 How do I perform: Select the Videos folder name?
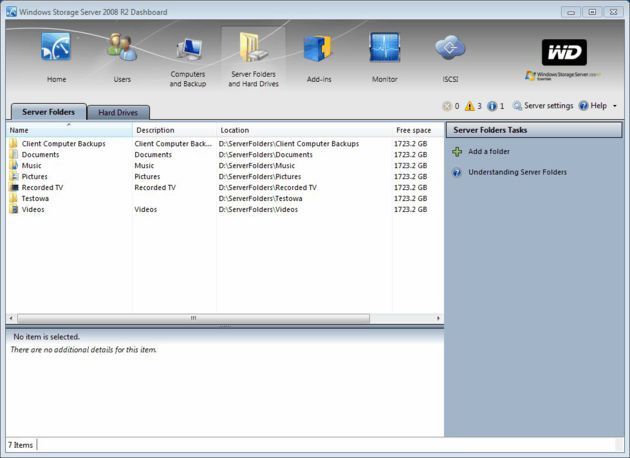point(33,209)
